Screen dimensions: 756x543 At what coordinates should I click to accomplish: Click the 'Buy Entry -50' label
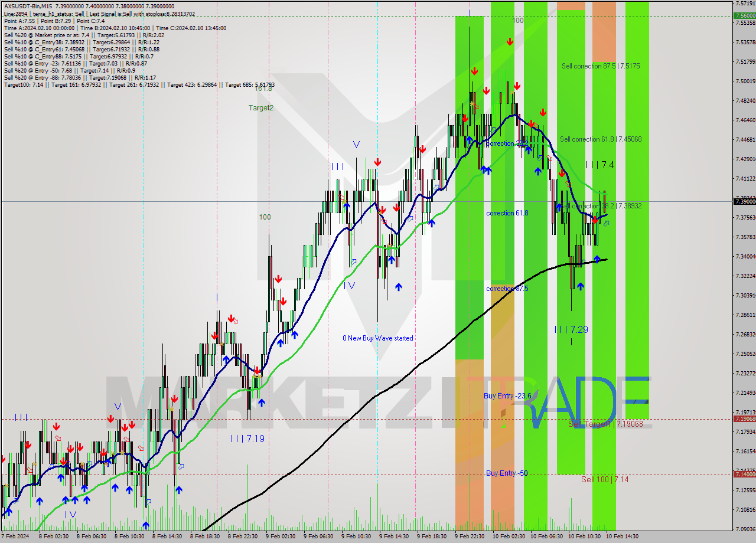pyautogui.click(x=507, y=473)
